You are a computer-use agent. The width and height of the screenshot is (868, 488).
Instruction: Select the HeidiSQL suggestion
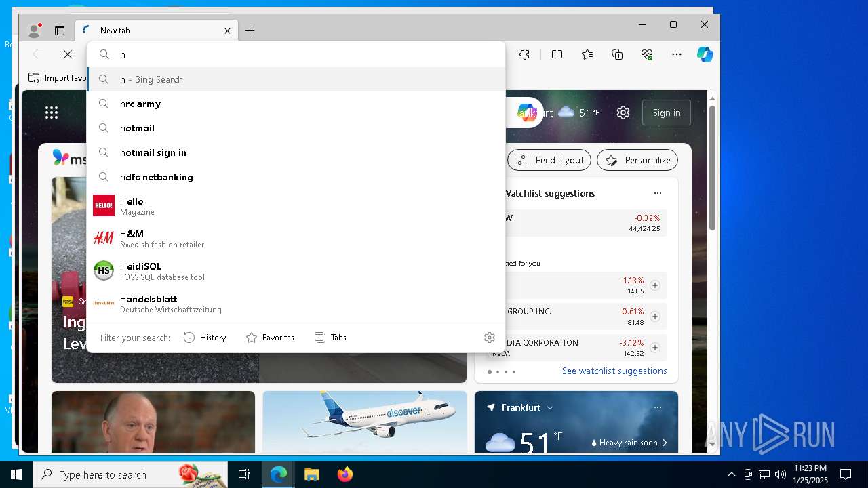pyautogui.click(x=296, y=270)
